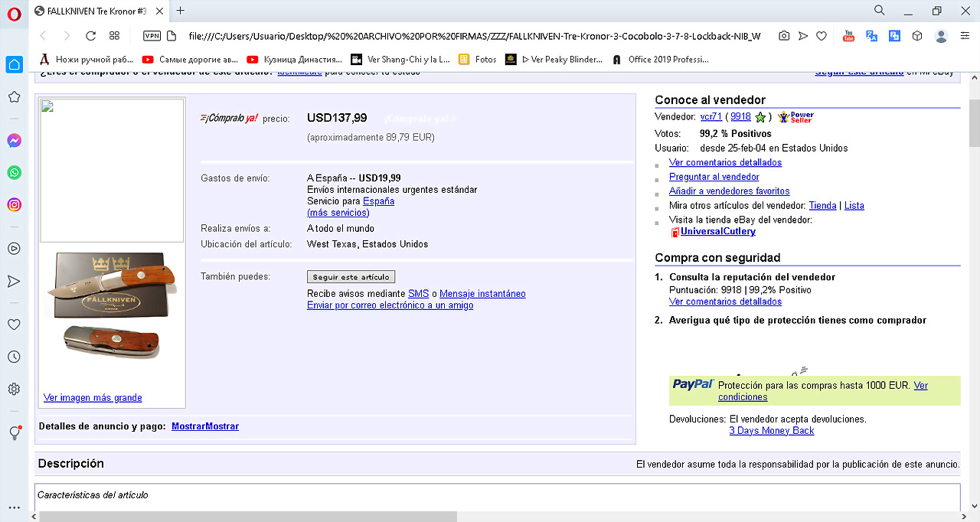
Task: Open PayPal 'Ver condiciones' link
Action: [x=823, y=391]
